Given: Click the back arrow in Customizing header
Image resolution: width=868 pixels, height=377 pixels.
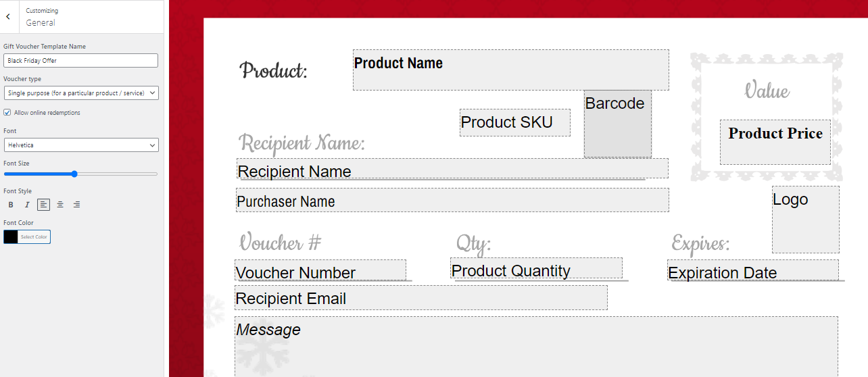Looking at the screenshot, I should (8, 17).
